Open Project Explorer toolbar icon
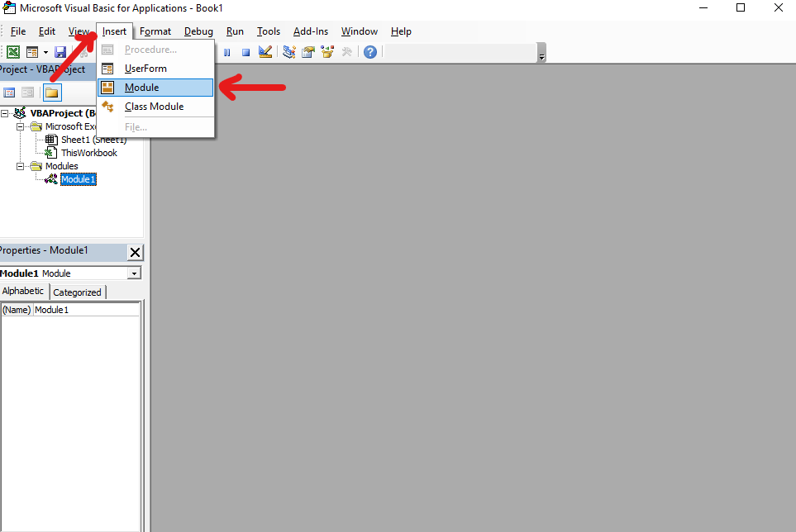 click(x=289, y=52)
